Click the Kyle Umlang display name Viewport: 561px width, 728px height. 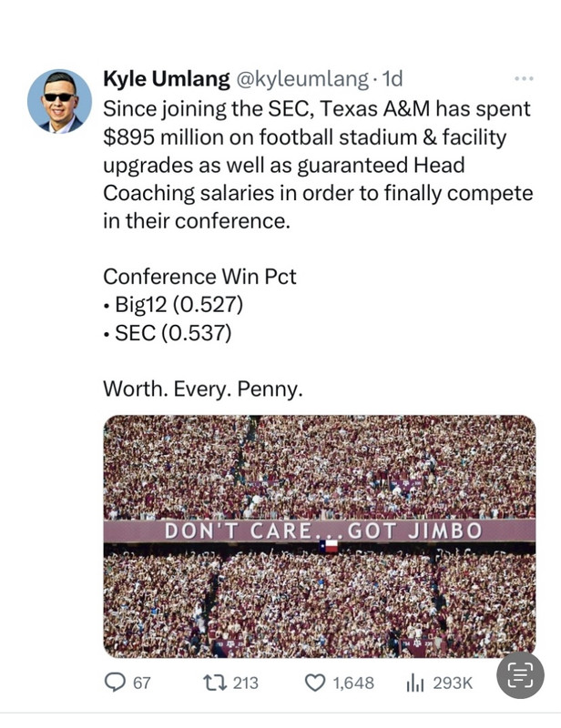point(166,79)
